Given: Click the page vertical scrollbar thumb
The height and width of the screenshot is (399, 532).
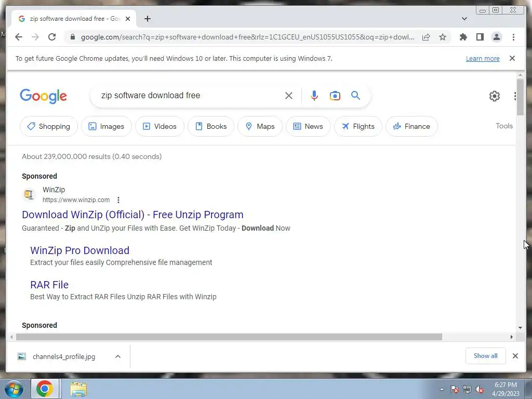Looking at the screenshot, I should [520, 97].
